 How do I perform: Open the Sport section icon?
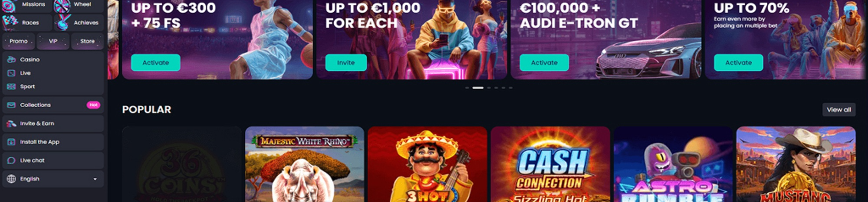coord(11,86)
